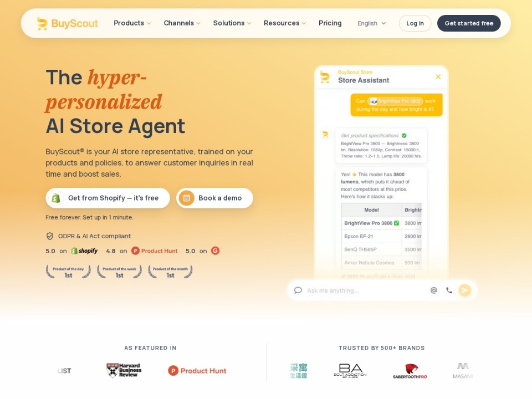Click the orange send message button
The image size is (532, 399).
click(465, 290)
